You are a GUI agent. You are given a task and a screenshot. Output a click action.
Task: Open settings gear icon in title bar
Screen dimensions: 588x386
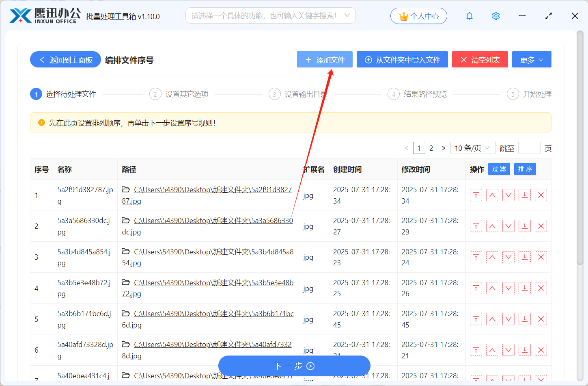coord(496,16)
